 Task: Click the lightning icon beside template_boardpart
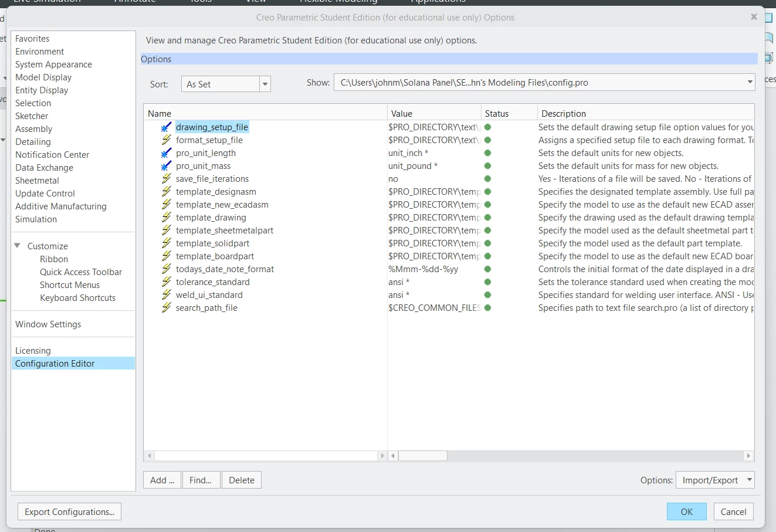[167, 256]
